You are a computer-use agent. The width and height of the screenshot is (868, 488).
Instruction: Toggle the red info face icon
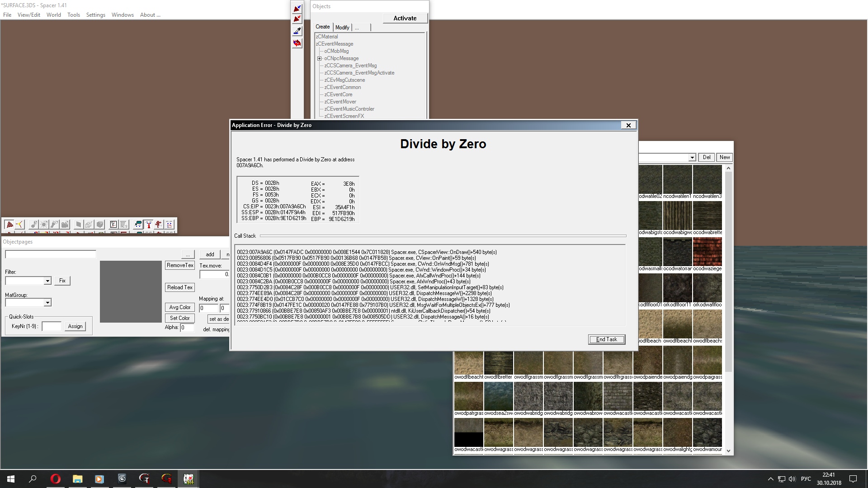[148, 224]
